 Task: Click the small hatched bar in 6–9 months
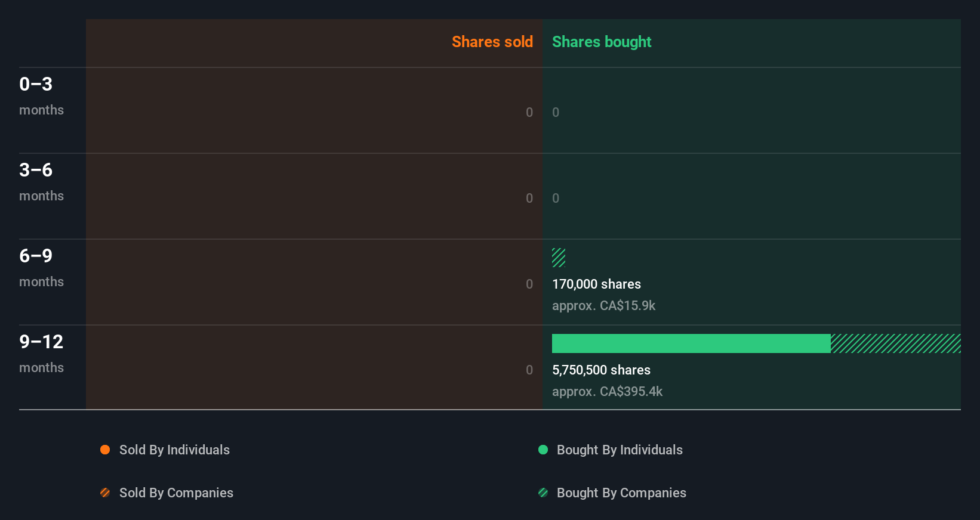pyautogui.click(x=559, y=258)
